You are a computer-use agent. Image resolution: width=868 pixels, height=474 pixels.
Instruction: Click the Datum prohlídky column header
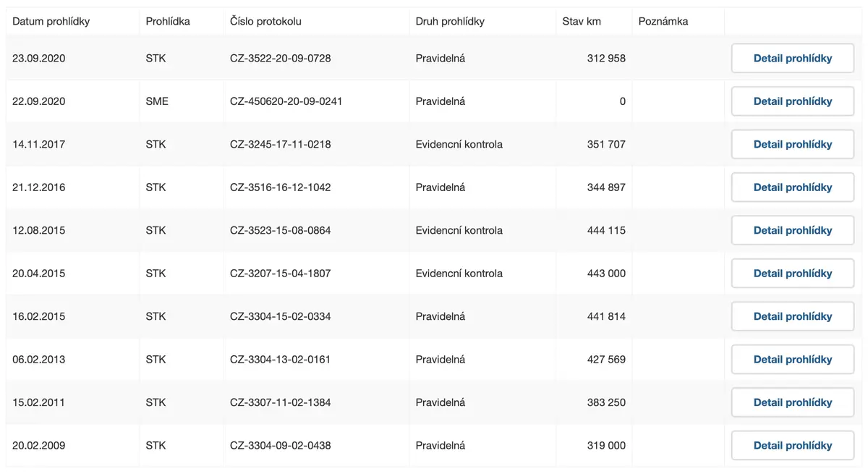(x=51, y=22)
